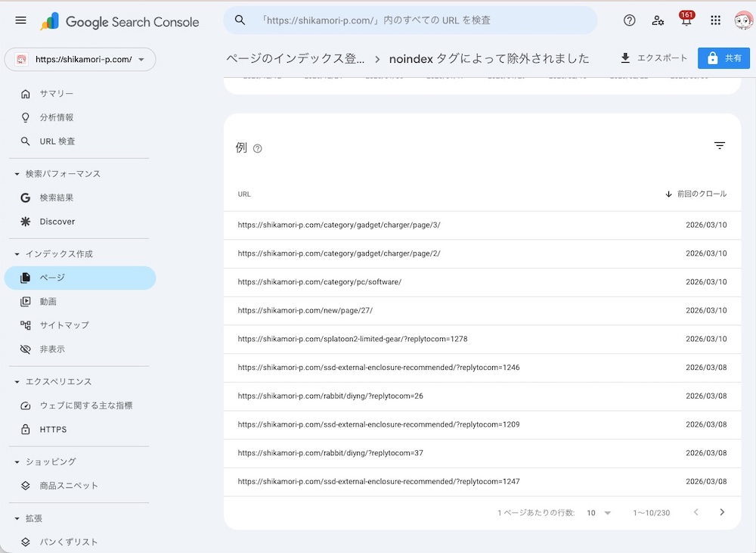Open the hamburger navigation menu
This screenshot has width=756, height=553.
(x=20, y=20)
